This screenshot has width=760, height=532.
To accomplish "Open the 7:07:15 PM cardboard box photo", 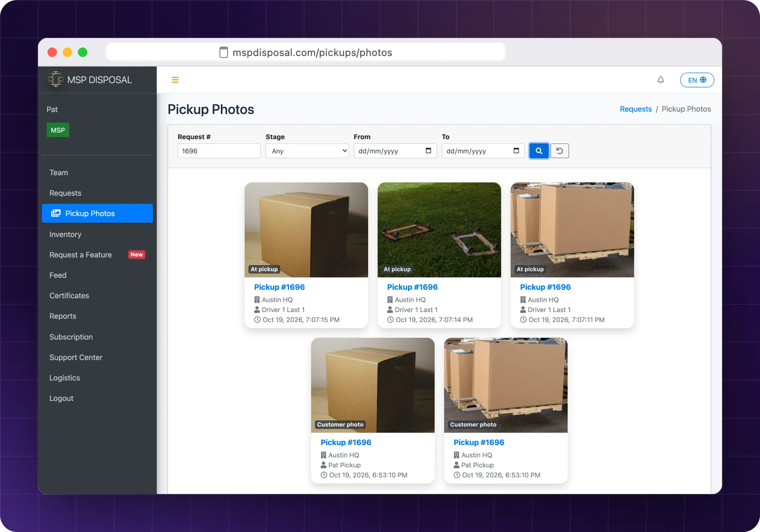I will pyautogui.click(x=306, y=230).
